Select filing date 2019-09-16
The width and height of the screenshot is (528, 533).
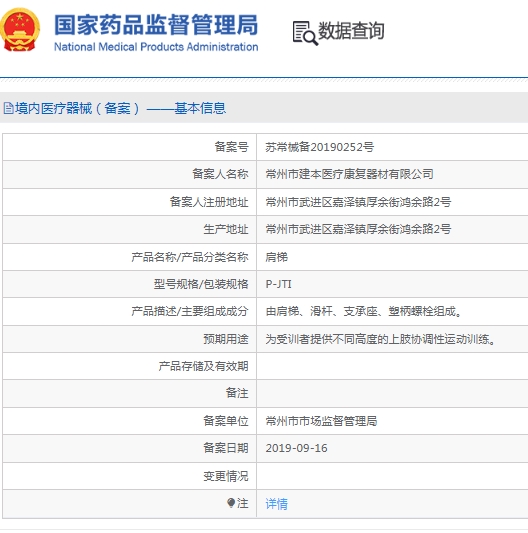coord(296,448)
